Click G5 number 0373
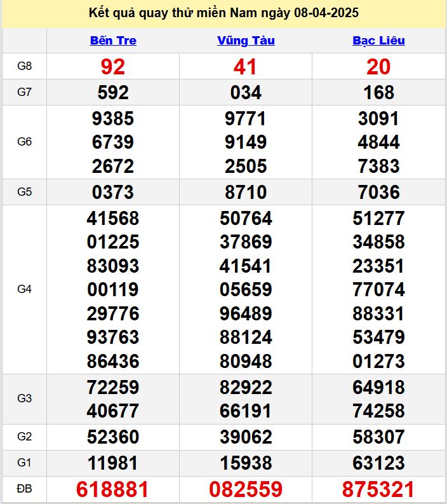Viewport: 447px width, 504px height. click(113, 192)
